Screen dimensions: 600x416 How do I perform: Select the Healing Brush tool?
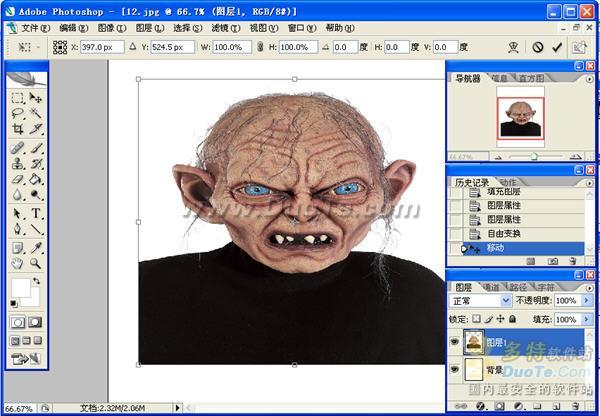point(17,148)
